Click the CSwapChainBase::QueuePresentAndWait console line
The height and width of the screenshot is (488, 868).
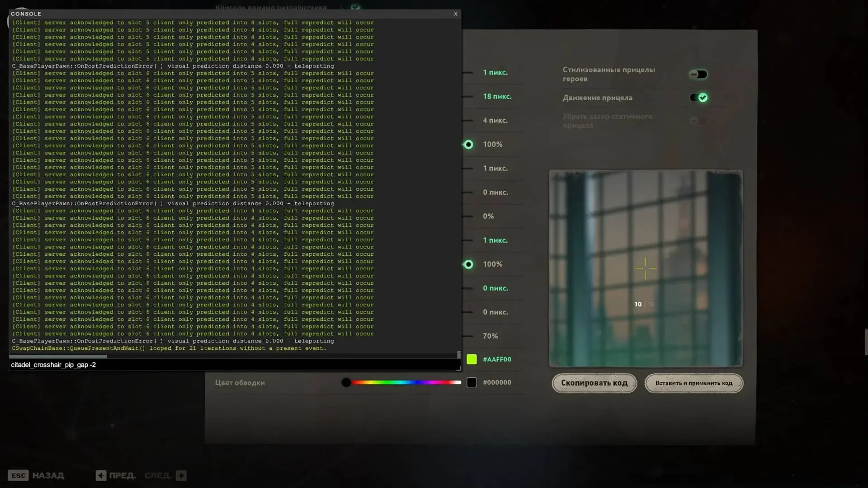[169, 348]
